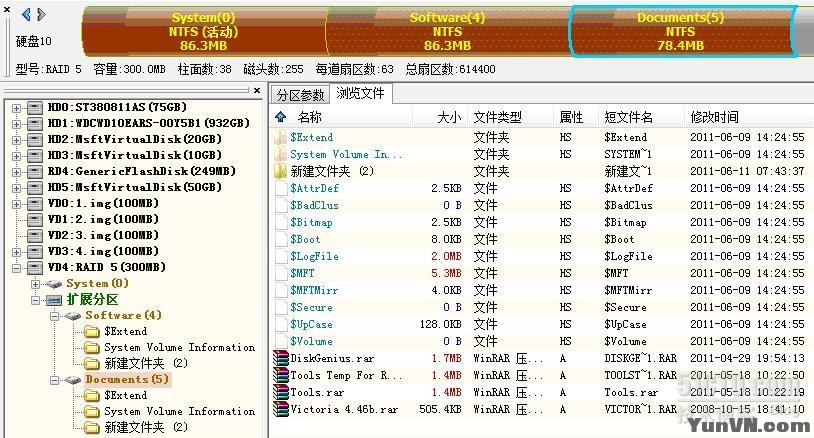Expand RD4:GenericFlashDisk node
The image size is (814, 438).
(x=17, y=172)
